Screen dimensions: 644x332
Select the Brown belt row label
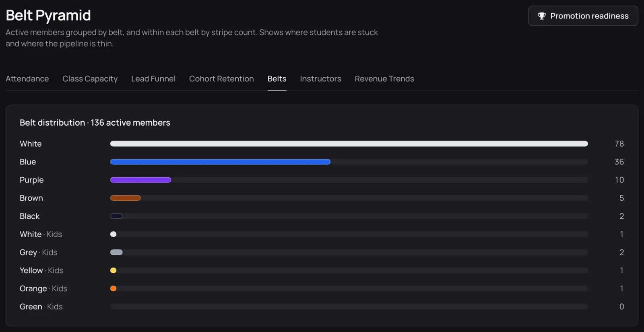click(x=31, y=198)
